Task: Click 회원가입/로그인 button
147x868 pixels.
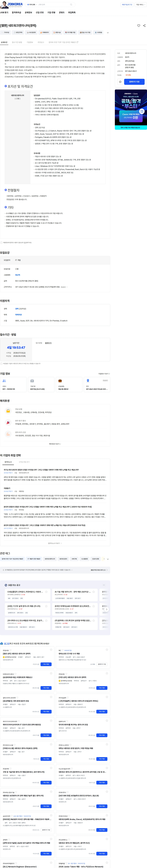Action: click(127, 5)
